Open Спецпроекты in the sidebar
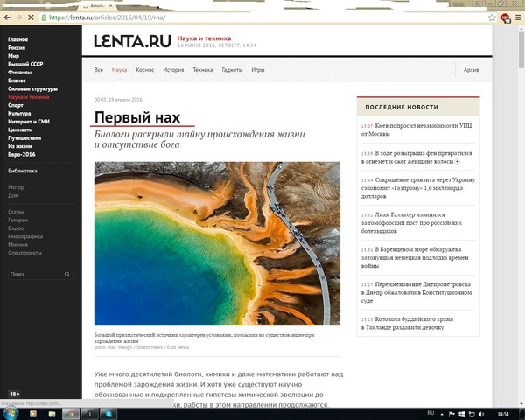 [24, 253]
